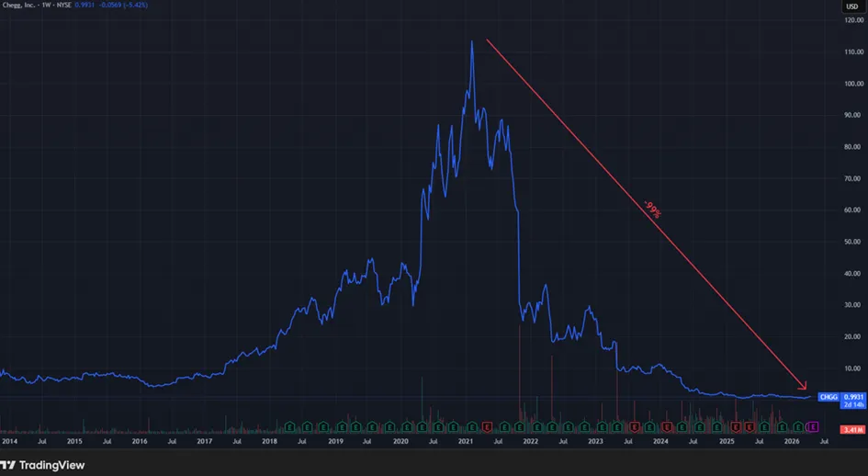Click the 100.00 price axis label

[854, 83]
